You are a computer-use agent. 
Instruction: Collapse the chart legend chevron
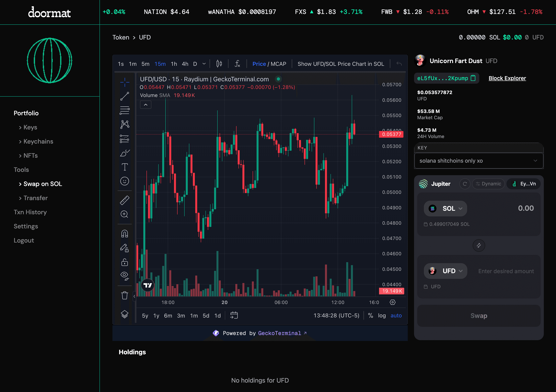point(145,105)
